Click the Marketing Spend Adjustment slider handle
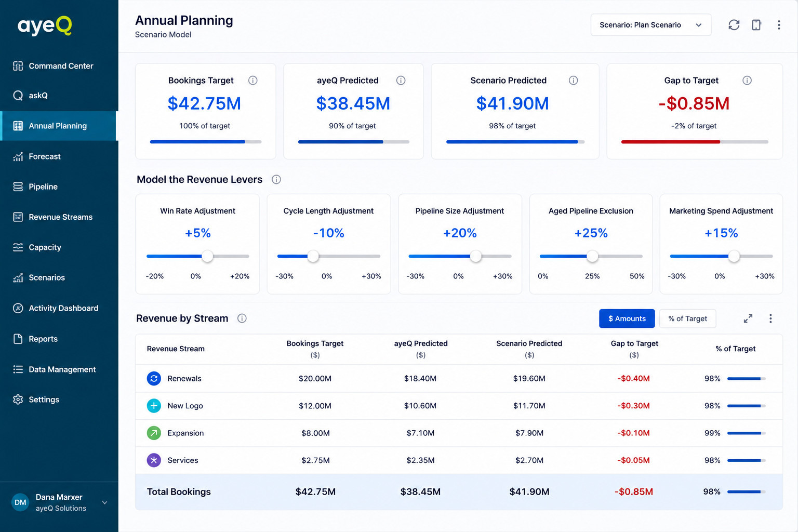Screen dimensions: 798x532 [734, 256]
